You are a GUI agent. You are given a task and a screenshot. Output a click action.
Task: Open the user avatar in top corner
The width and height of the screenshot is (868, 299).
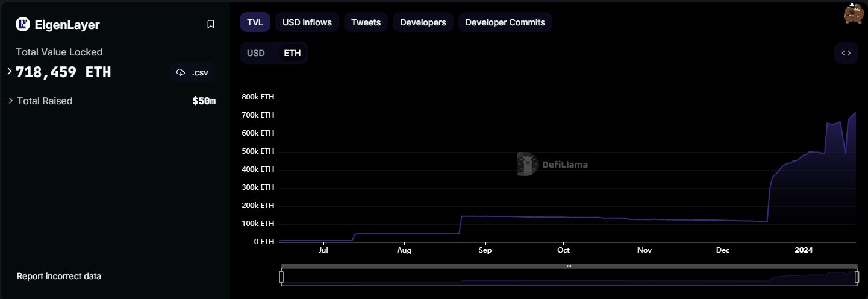click(852, 14)
